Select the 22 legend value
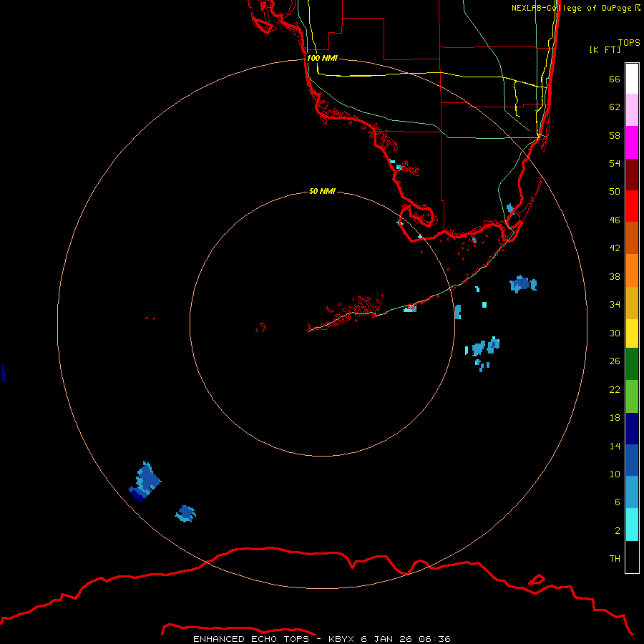Screen dimensions: 644x644 [615, 389]
